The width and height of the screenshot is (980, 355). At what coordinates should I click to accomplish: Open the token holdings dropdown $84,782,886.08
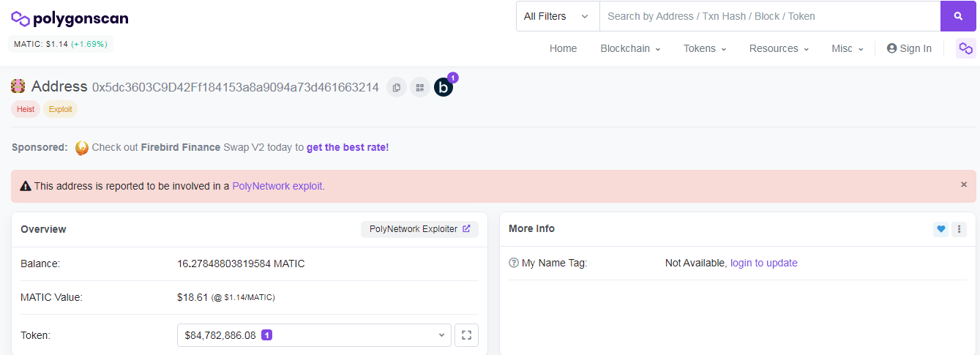pos(314,335)
